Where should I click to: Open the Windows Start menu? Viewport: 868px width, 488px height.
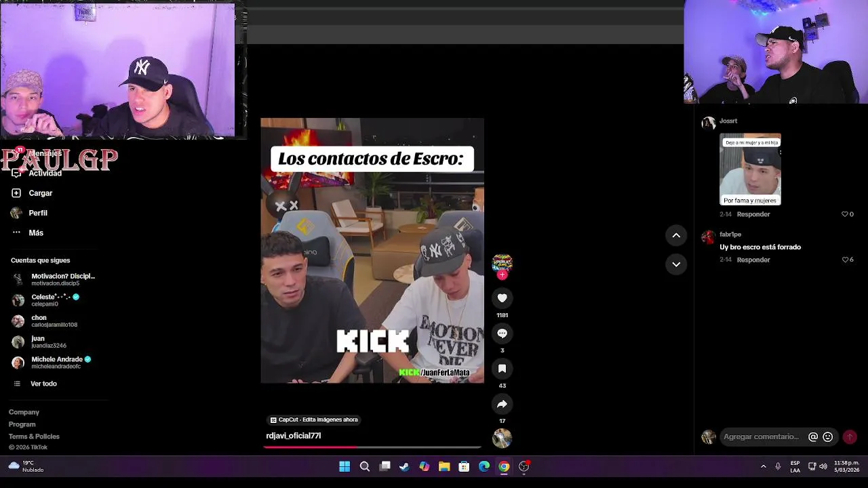(344, 466)
